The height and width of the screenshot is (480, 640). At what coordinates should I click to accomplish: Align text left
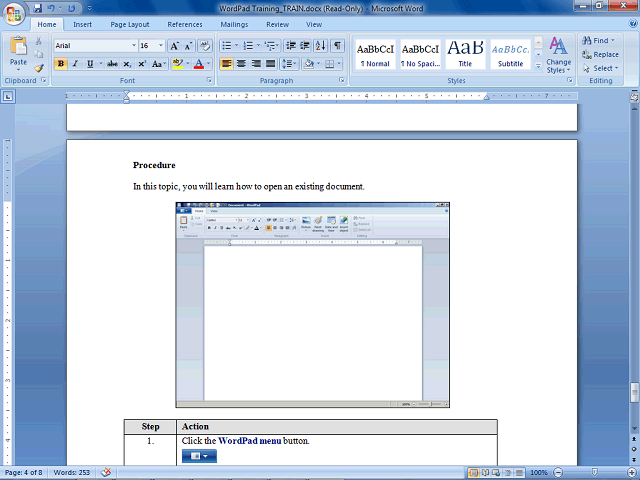(227, 64)
